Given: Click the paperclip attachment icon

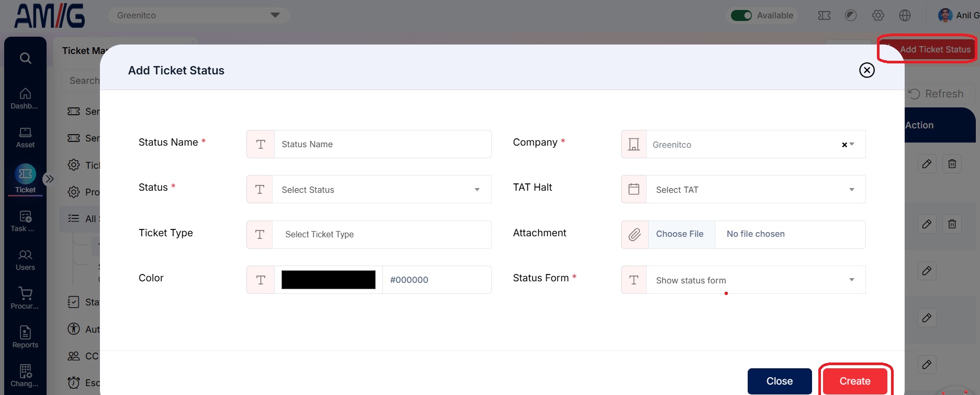Looking at the screenshot, I should (x=635, y=234).
